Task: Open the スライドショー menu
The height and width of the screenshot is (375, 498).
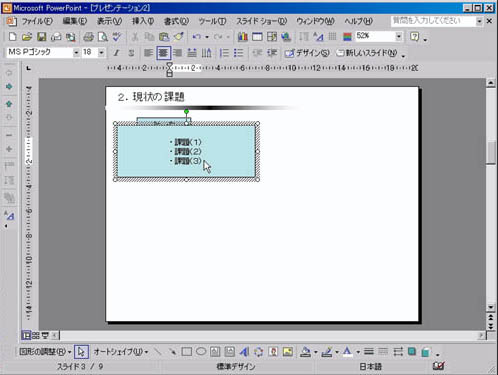Action: (262, 21)
